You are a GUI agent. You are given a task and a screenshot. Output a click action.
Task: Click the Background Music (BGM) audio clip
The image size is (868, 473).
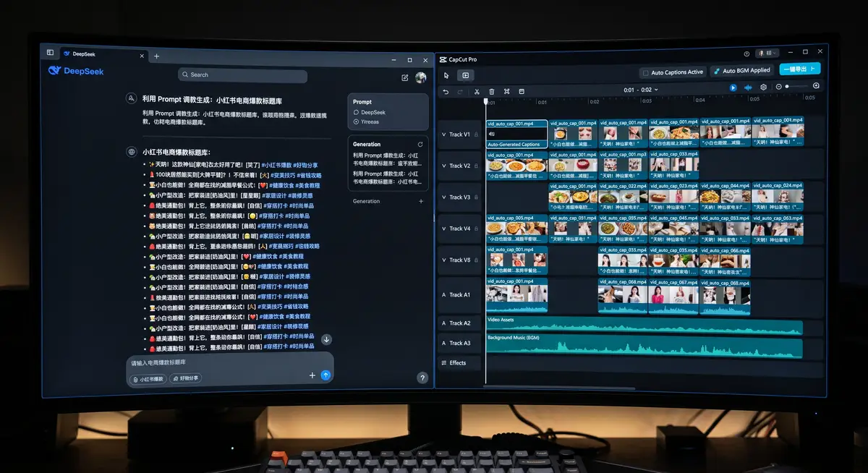[644, 346]
